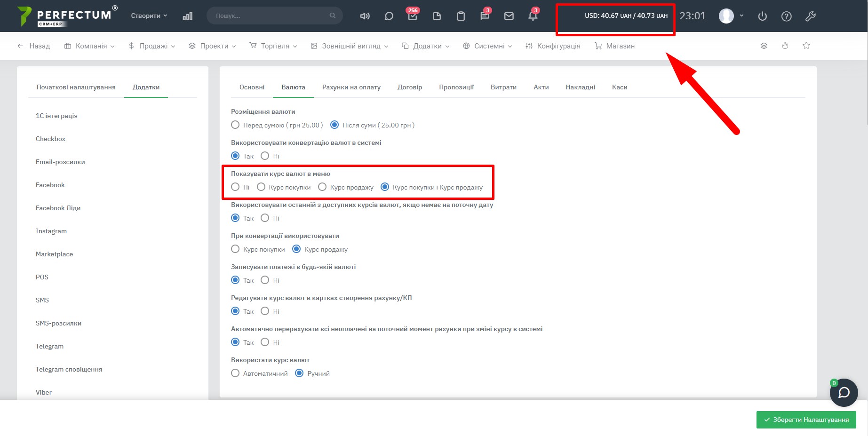868x436 pixels.
Task: Expand the 'Створити' dropdown
Action: (149, 16)
